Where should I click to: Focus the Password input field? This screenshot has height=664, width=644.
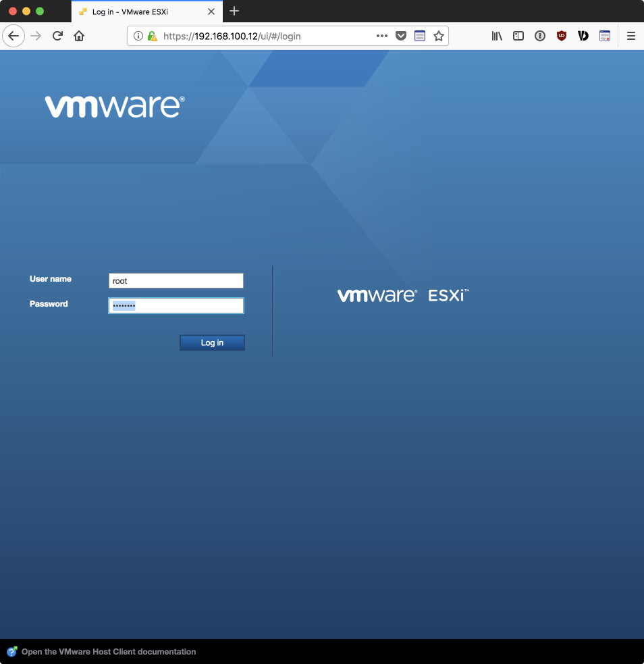176,306
